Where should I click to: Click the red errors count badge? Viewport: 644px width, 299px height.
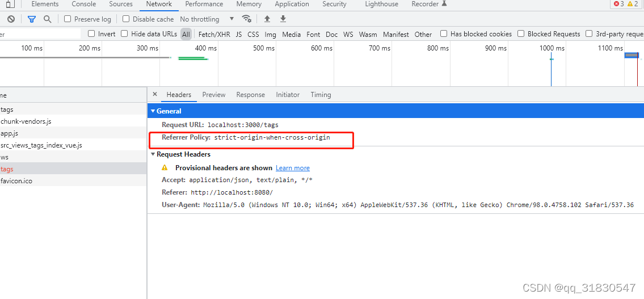coord(619,4)
